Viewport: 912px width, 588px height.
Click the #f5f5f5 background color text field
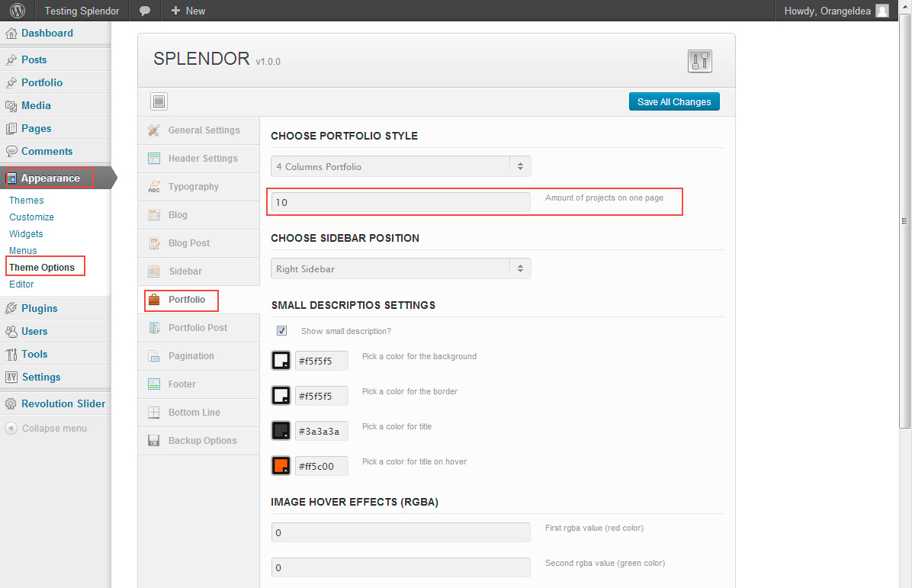coord(322,361)
